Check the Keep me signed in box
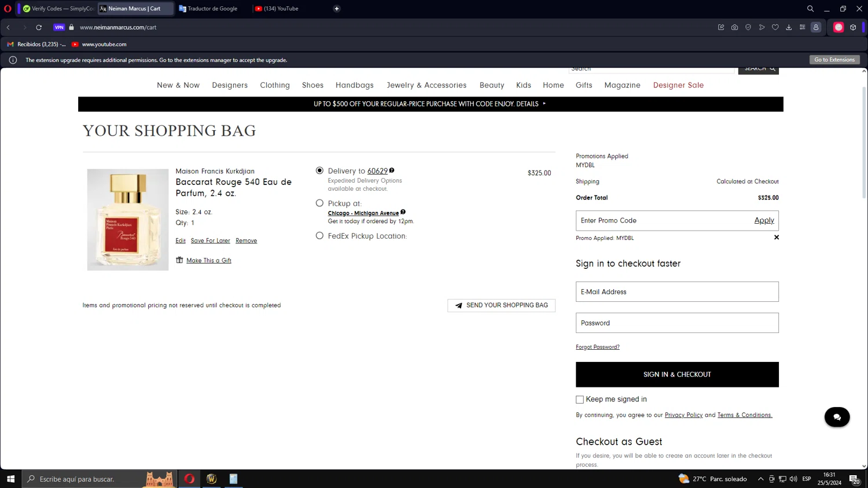 pos(580,400)
